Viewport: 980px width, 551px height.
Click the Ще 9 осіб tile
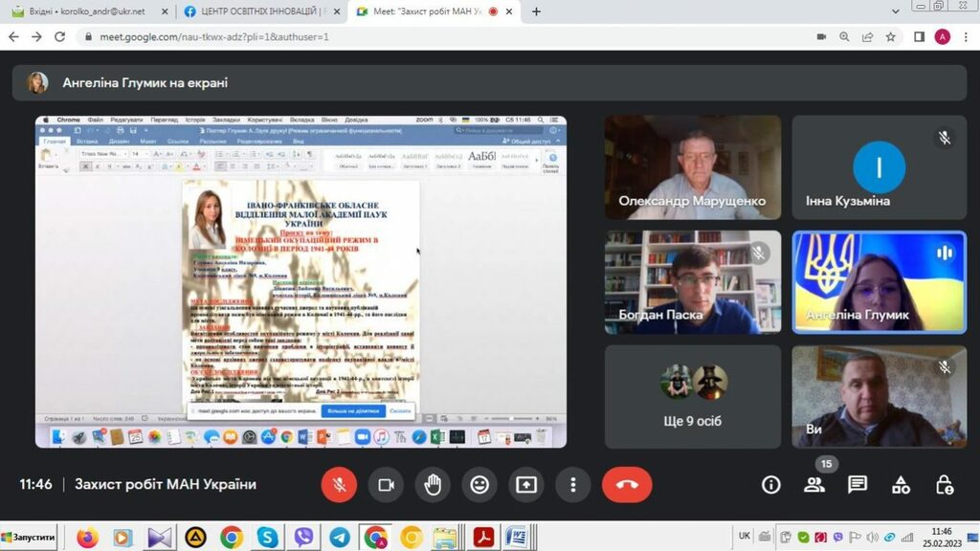(x=692, y=396)
